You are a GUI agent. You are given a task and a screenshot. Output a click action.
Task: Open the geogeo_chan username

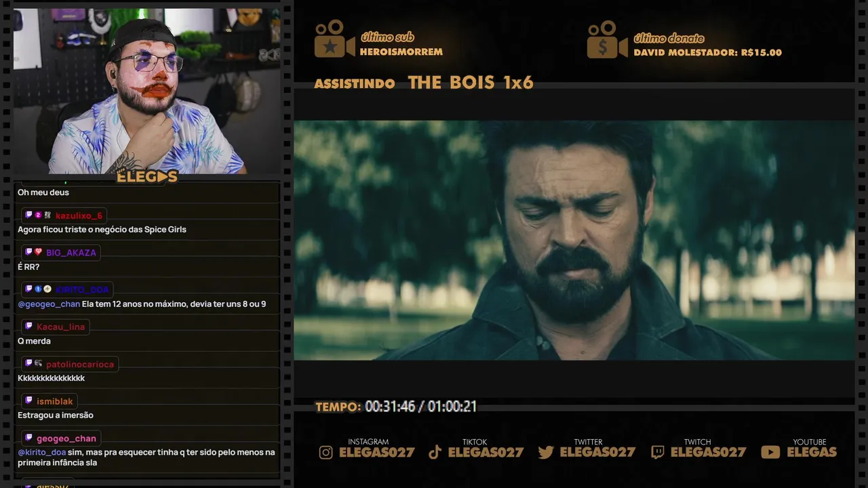point(66,439)
